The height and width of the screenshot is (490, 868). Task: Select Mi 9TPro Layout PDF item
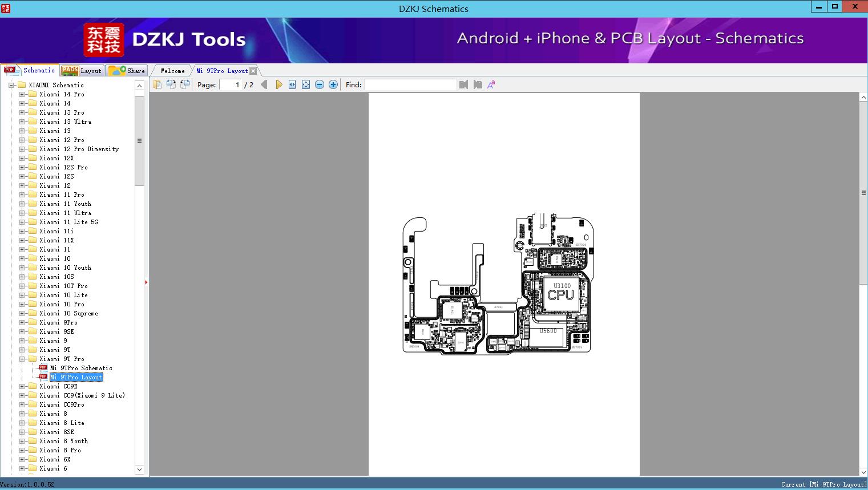[x=76, y=377]
